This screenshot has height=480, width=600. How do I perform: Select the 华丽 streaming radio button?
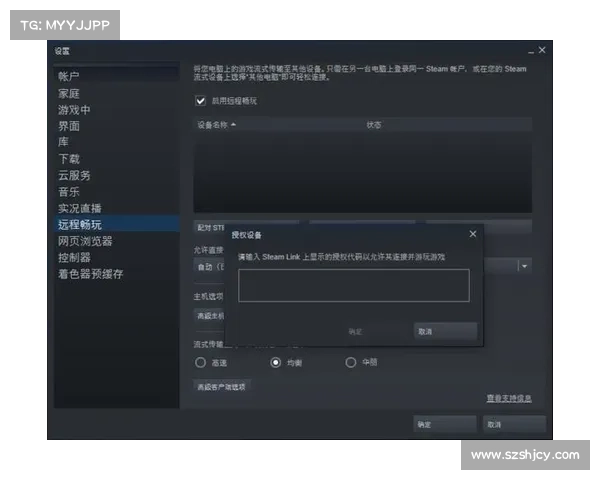pos(351,362)
